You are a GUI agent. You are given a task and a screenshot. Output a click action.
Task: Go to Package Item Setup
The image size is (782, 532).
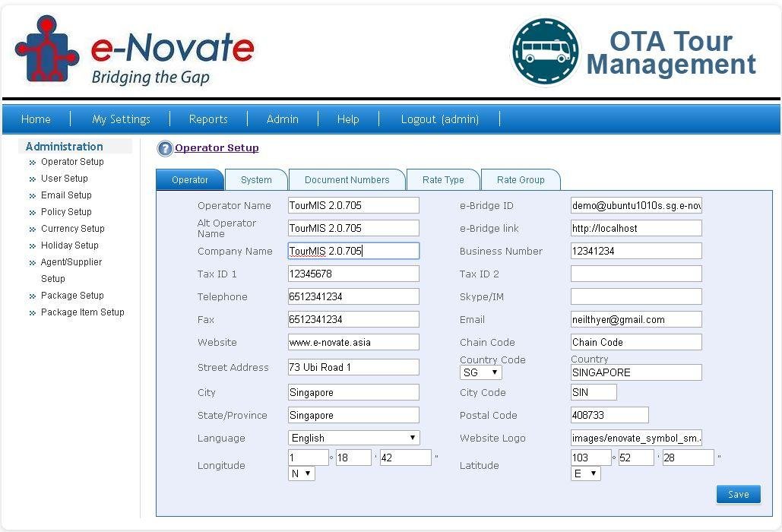tap(82, 312)
